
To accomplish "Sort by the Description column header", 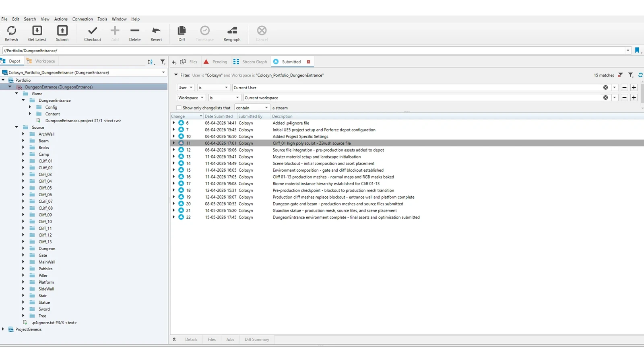I will pos(457,116).
